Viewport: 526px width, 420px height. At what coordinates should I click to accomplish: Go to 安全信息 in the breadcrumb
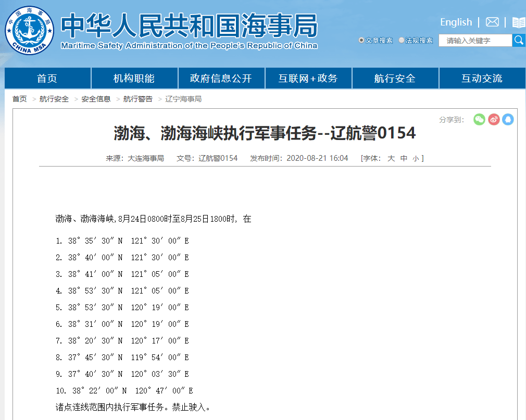[x=96, y=99]
